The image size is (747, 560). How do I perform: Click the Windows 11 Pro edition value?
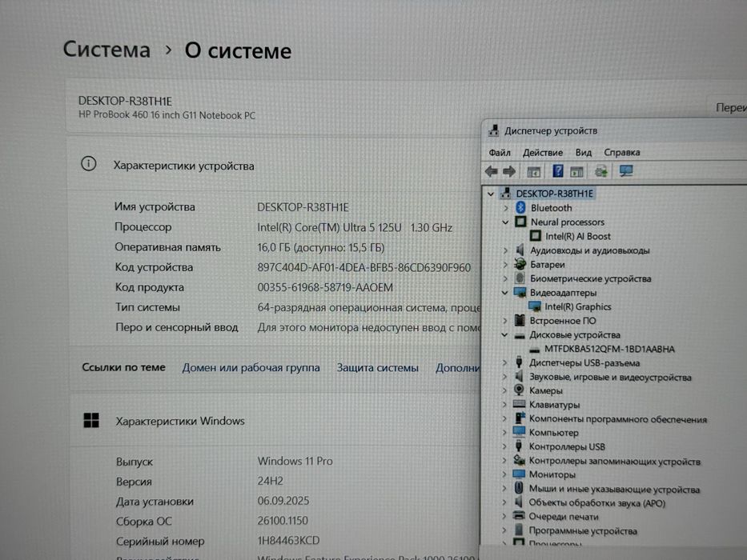coord(295,461)
